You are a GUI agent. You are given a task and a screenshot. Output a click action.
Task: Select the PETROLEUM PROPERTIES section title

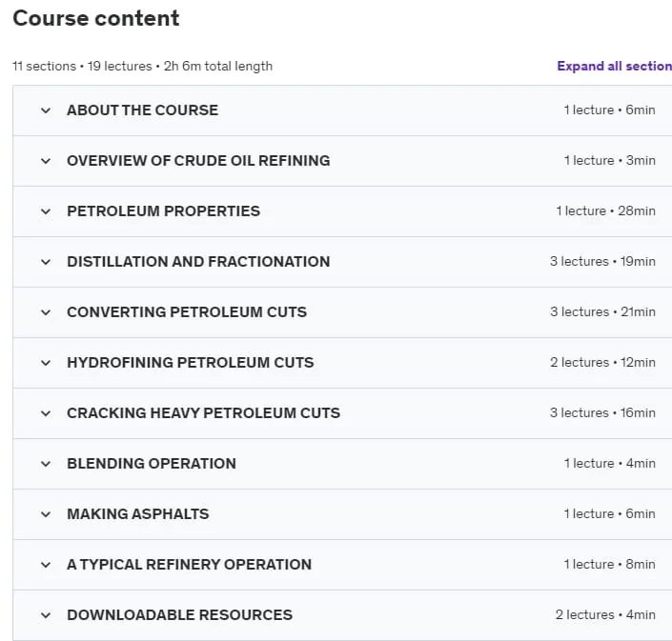(163, 211)
